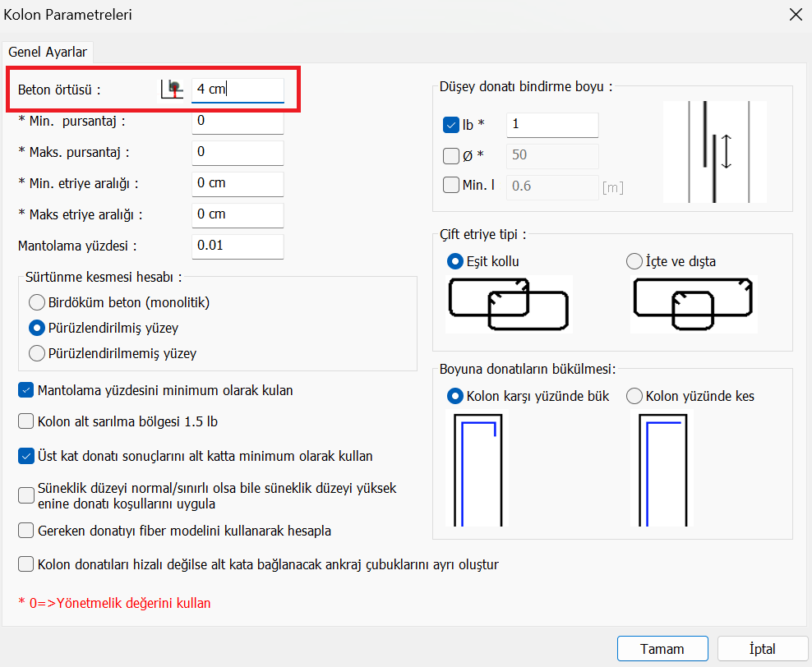
Task: Click the concrete cover pick icon
Action: [x=172, y=89]
